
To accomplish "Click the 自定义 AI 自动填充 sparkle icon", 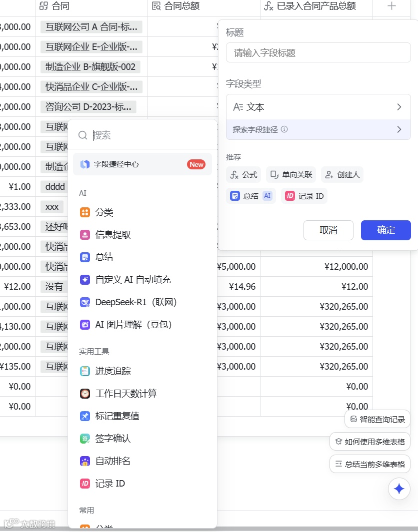I will [85, 280].
